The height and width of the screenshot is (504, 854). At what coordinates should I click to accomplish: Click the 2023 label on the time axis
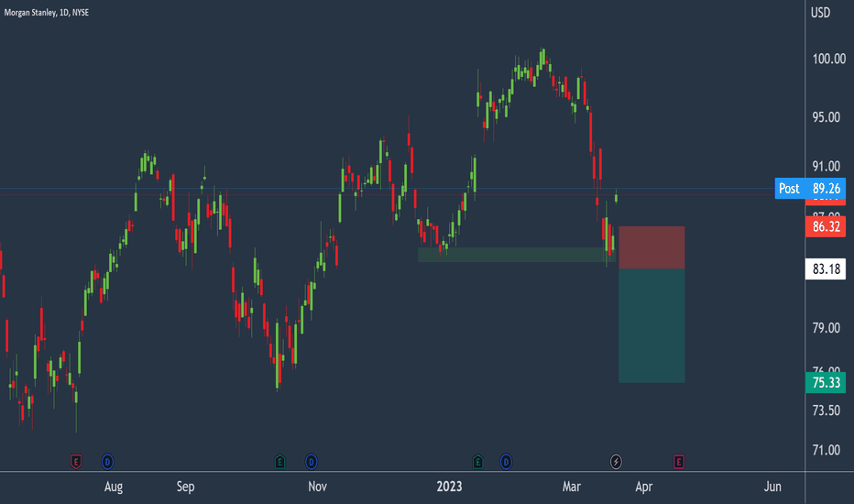pyautogui.click(x=449, y=487)
